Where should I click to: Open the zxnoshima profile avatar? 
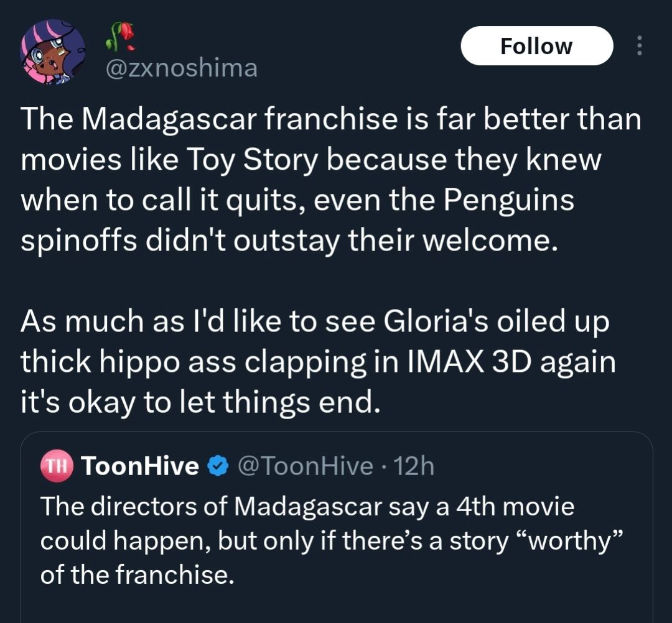[52, 52]
